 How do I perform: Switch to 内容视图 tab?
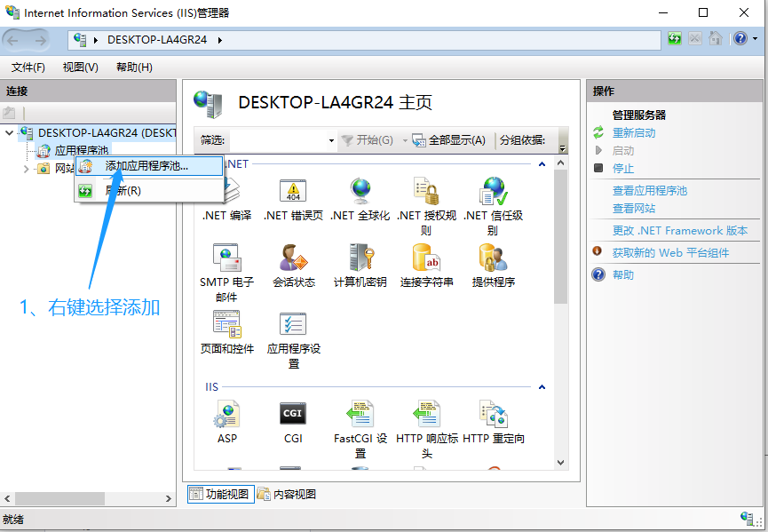287,495
